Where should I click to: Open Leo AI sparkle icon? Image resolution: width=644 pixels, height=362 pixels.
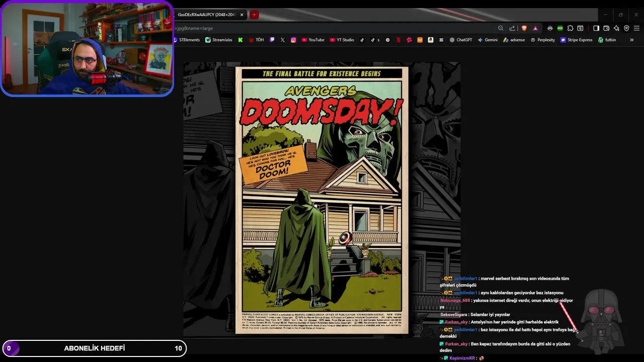[616, 28]
